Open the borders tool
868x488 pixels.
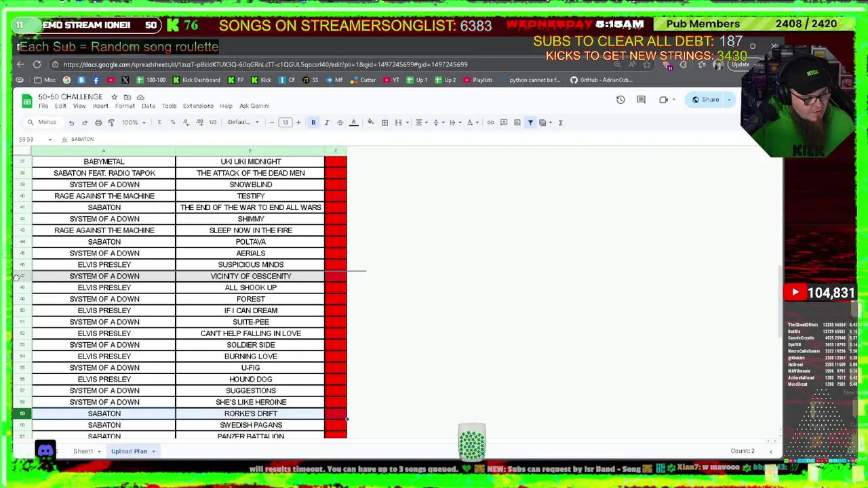[x=384, y=123]
